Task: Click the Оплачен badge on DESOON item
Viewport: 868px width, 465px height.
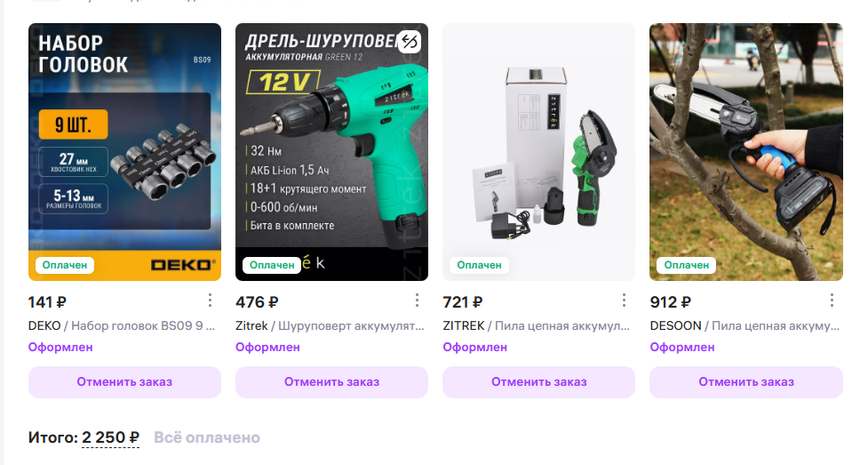Action: (x=687, y=265)
